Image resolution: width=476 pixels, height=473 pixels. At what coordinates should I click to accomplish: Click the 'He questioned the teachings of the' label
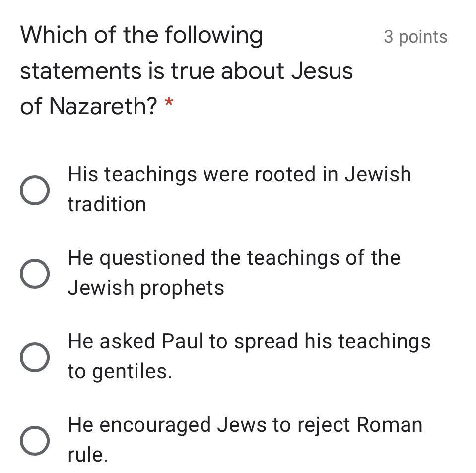point(234,258)
